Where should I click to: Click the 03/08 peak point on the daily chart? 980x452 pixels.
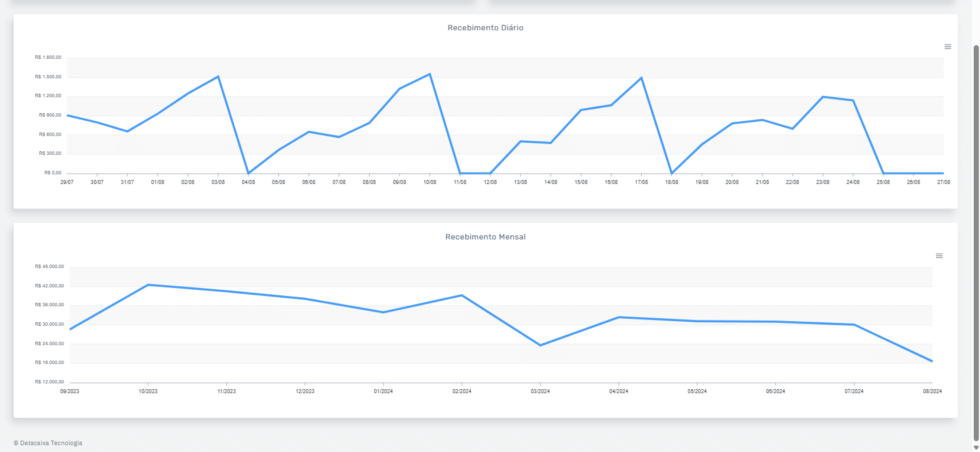[x=218, y=76]
